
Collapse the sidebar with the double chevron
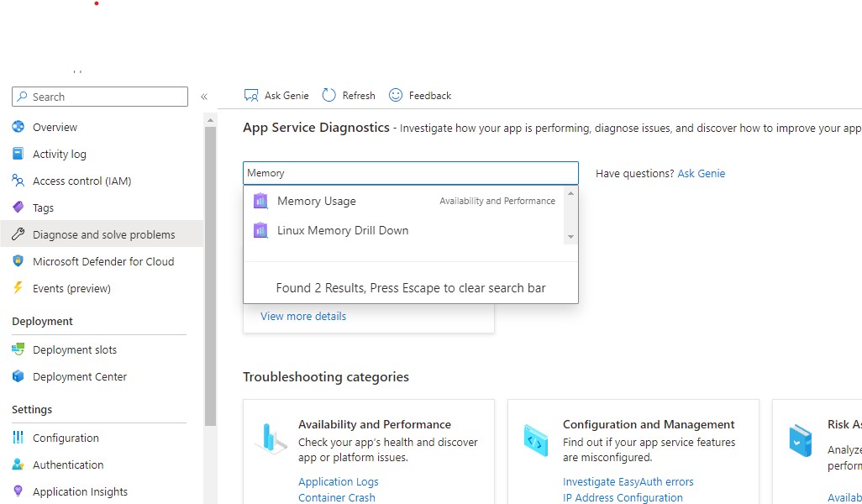204,96
